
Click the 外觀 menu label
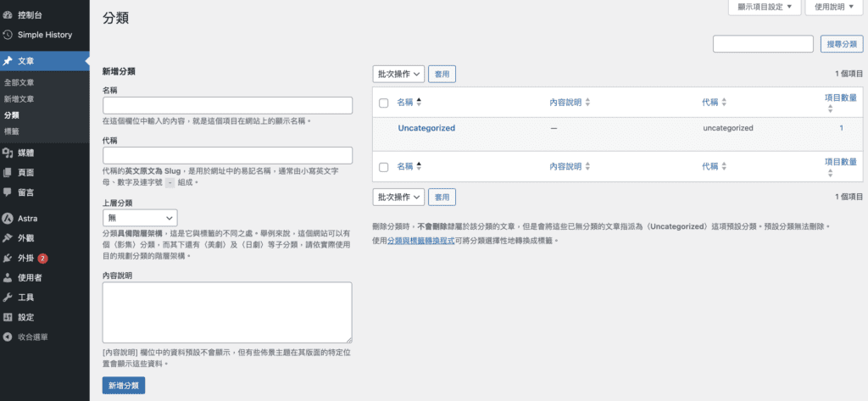pyautogui.click(x=26, y=238)
